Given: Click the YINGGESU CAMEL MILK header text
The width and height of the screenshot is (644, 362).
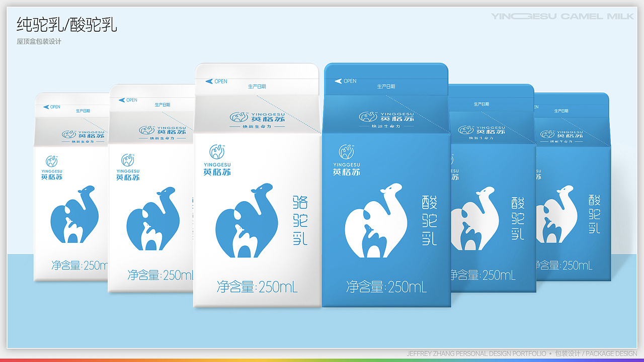Looking at the screenshot, I should (x=562, y=17).
